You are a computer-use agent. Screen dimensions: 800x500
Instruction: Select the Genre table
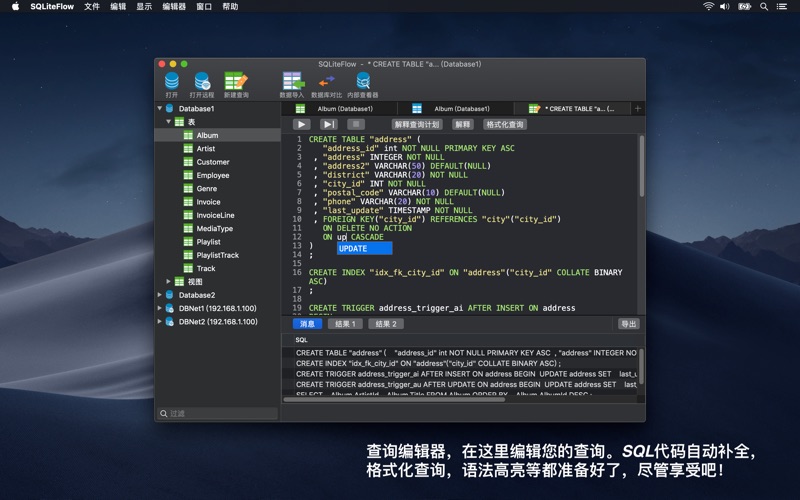pos(217,188)
